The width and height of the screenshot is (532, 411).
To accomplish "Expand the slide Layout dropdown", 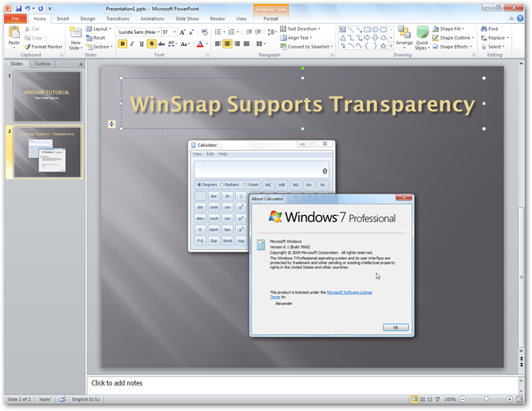I will tap(98, 29).
